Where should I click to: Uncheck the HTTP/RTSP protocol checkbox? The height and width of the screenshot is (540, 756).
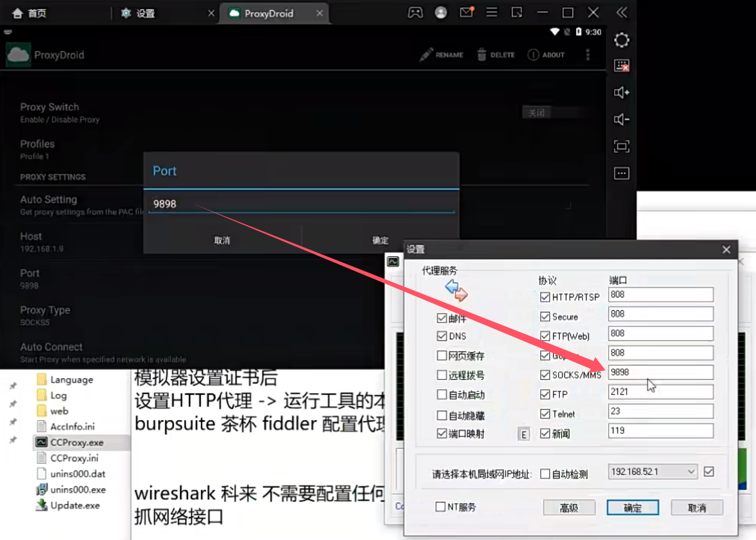[x=545, y=297]
